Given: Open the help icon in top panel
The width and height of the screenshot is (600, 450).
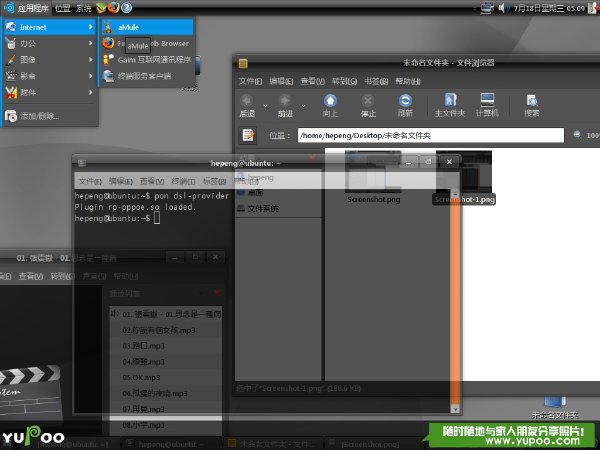Looking at the screenshot, I should [x=126, y=8].
